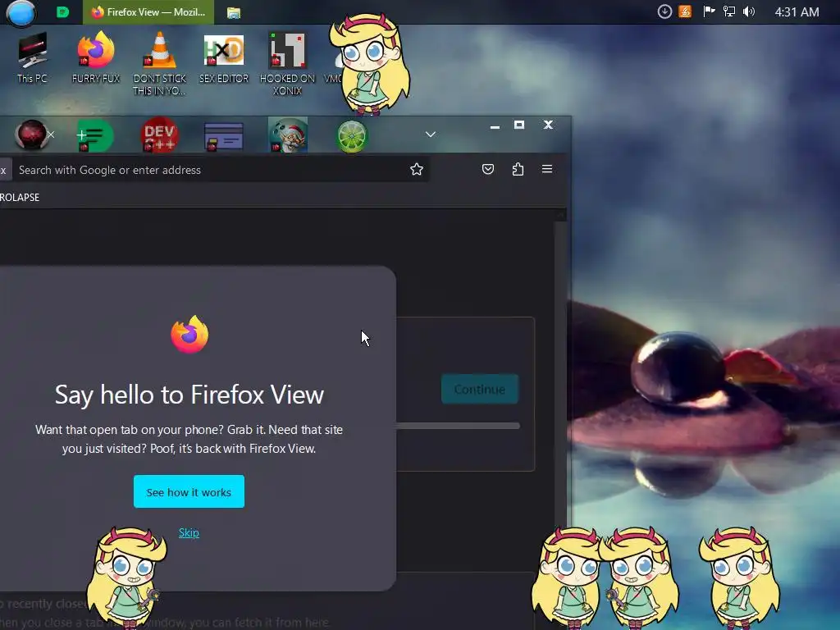Click the Skip link

[x=189, y=532]
